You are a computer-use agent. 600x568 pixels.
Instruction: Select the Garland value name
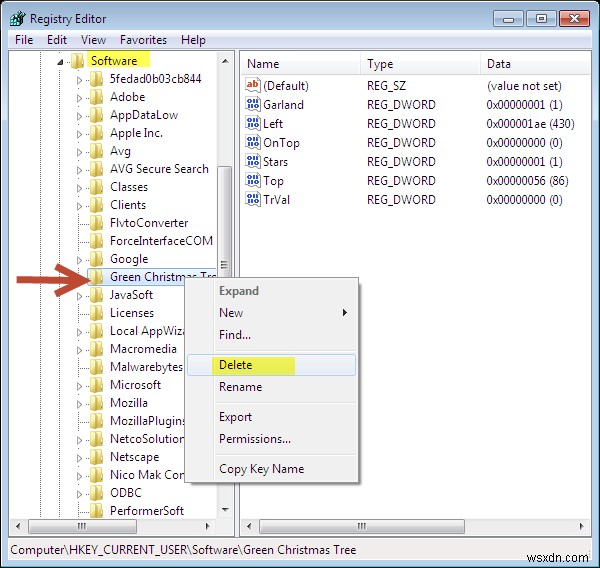tap(283, 105)
